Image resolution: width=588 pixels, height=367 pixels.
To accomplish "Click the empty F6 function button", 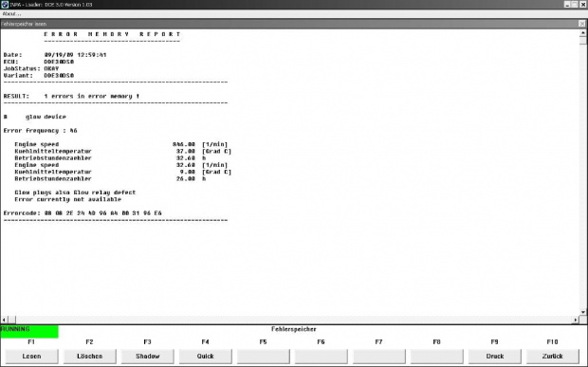I will click(x=321, y=357).
